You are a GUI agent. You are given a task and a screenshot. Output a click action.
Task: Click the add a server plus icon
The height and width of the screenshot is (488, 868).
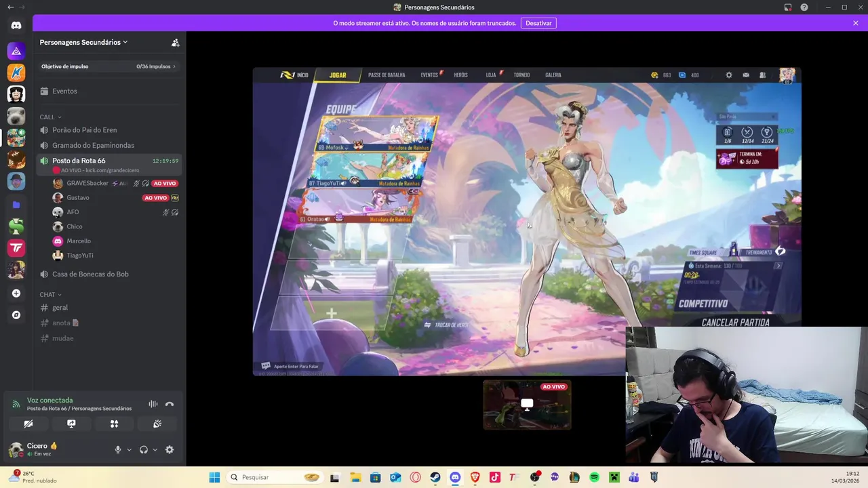(x=16, y=293)
